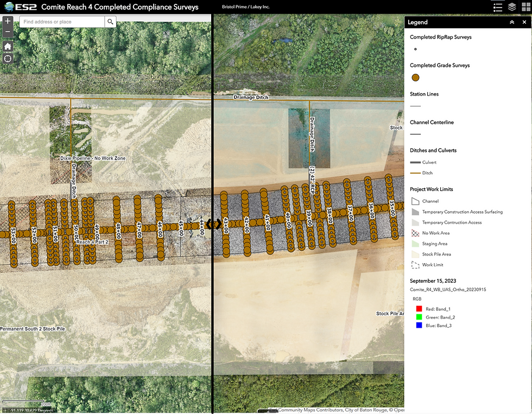This screenshot has width=532, height=414.
Task: Click the Reach 4 Part 2 map label
Action: click(x=92, y=242)
